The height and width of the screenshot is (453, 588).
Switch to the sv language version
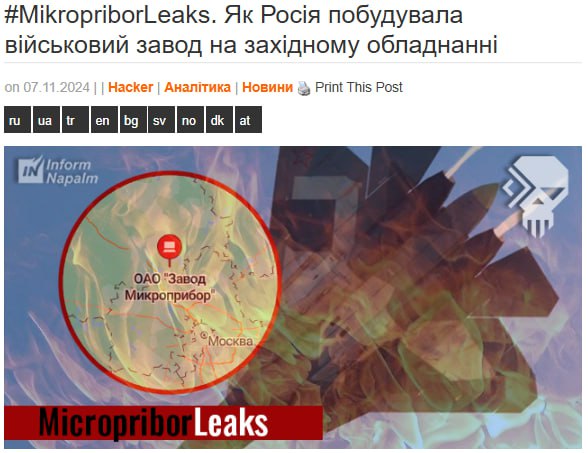point(161,120)
